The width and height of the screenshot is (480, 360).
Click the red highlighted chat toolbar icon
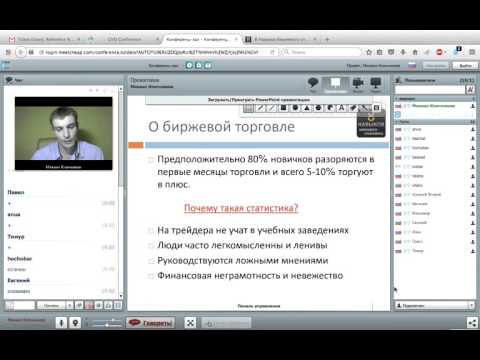point(89,305)
